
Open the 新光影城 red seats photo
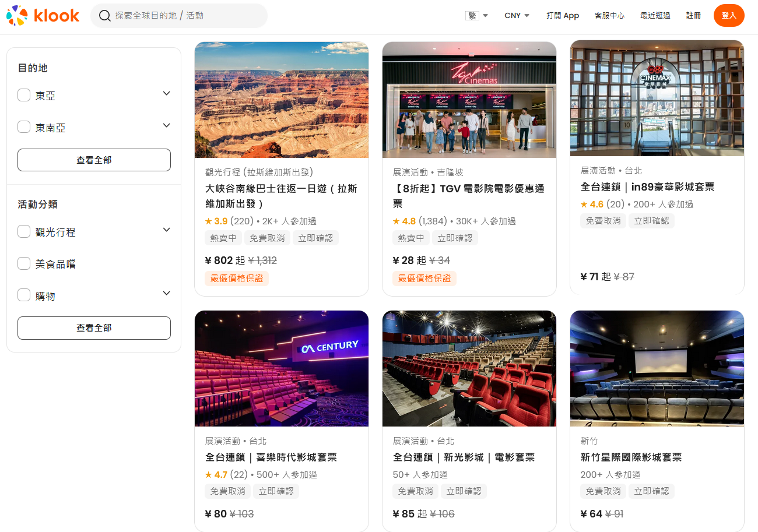[x=469, y=368]
